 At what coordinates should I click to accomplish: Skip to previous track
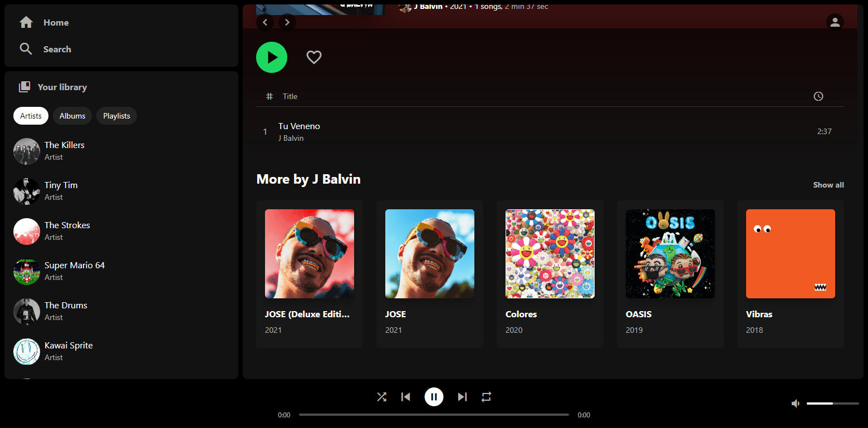tap(406, 397)
